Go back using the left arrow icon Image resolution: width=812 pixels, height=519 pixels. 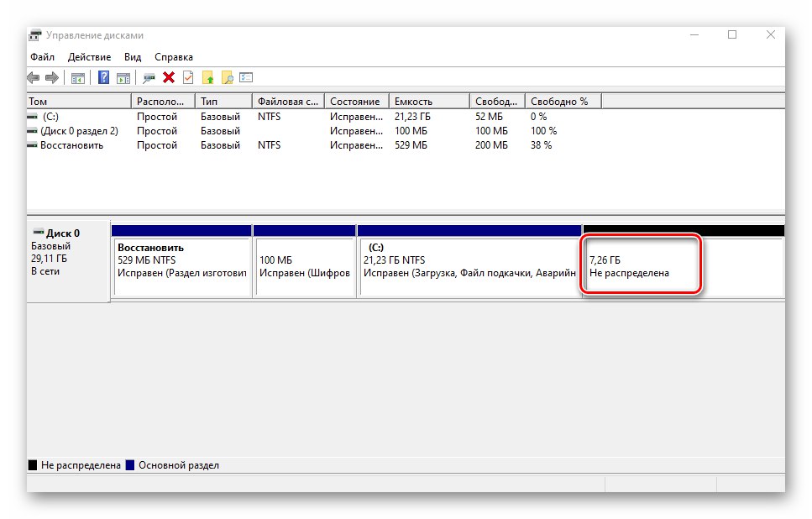click(x=33, y=78)
